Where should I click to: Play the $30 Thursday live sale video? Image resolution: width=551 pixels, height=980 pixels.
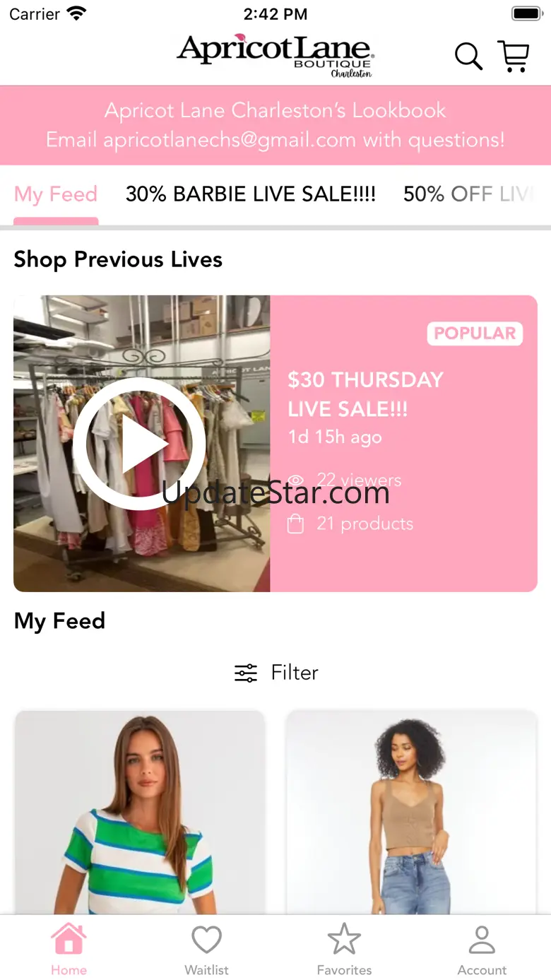pos(139,444)
